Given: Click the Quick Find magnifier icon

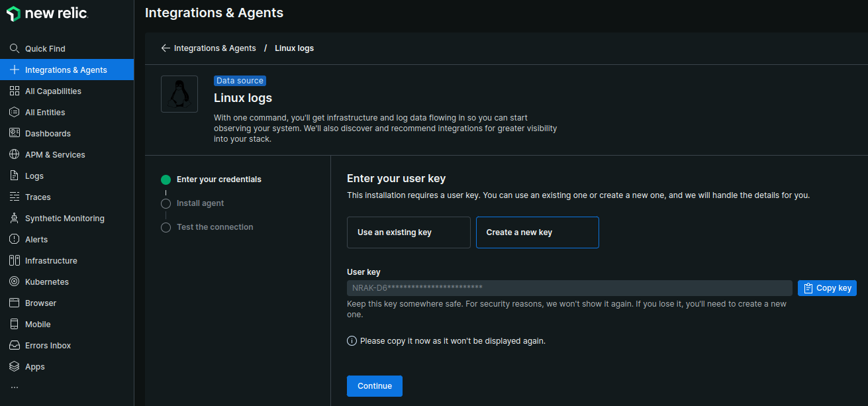Looking at the screenshot, I should 15,48.
